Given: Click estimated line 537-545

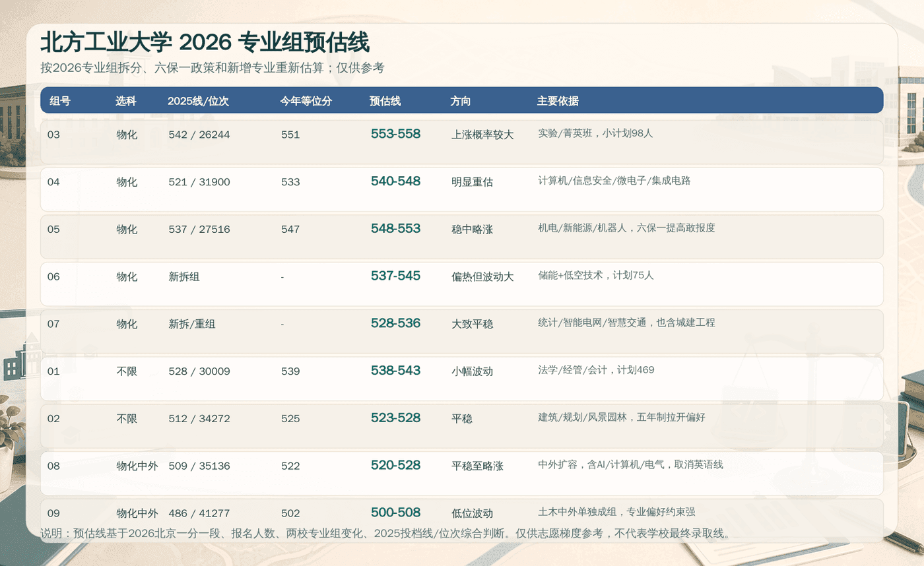Looking at the screenshot, I should [395, 276].
